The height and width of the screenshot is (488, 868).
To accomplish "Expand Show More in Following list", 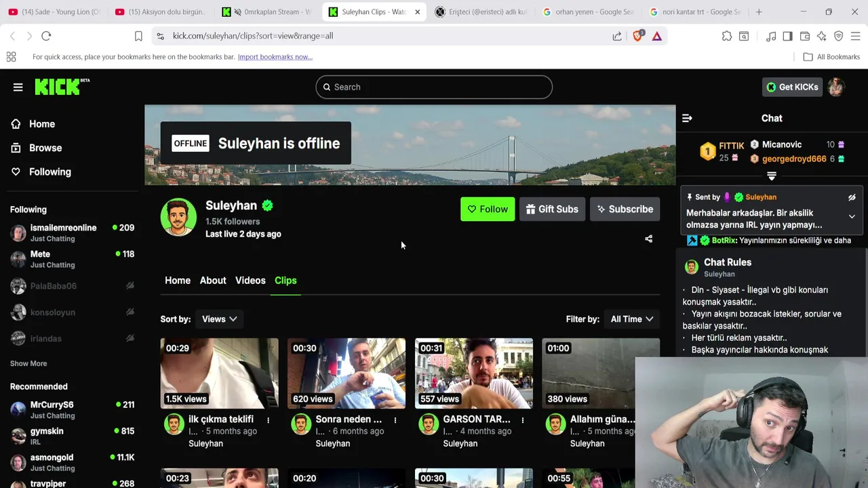I will point(28,363).
